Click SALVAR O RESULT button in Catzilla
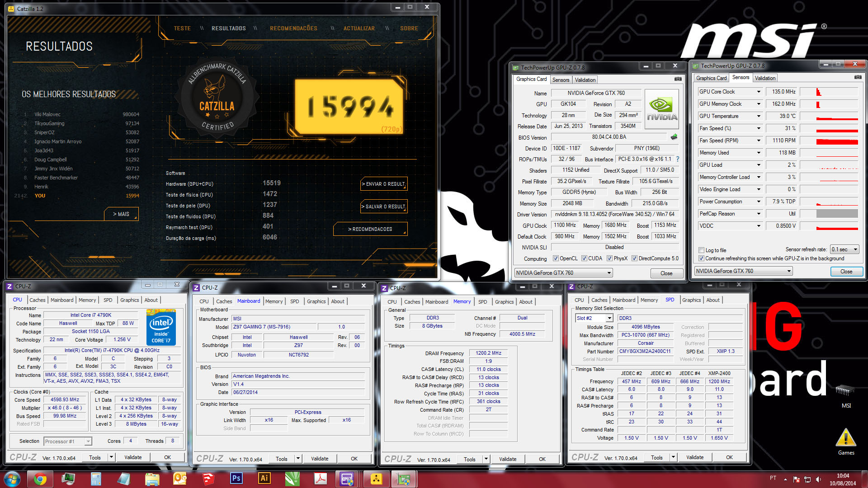The width and height of the screenshot is (868, 488). coord(384,206)
